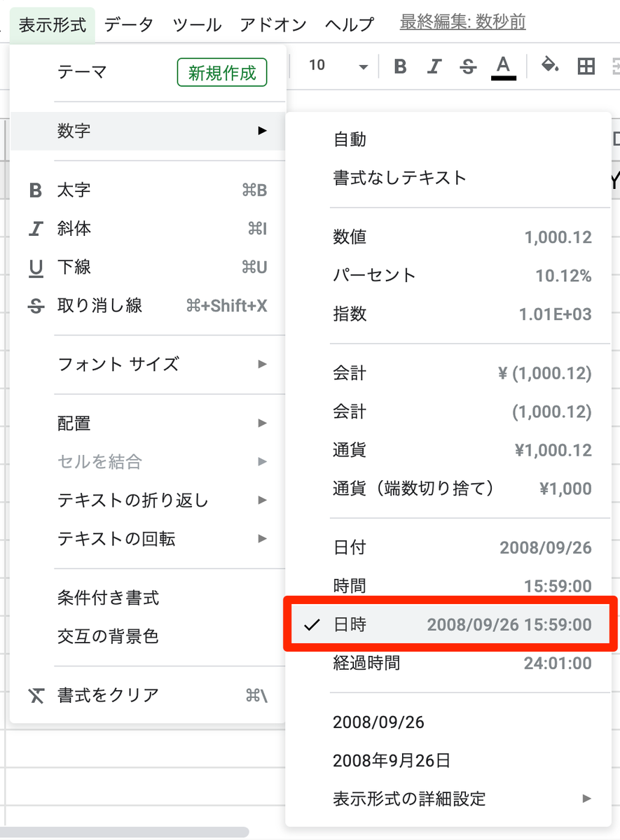Check the 日付 date format option
Image resolution: width=620 pixels, height=840 pixels.
pyautogui.click(x=348, y=547)
